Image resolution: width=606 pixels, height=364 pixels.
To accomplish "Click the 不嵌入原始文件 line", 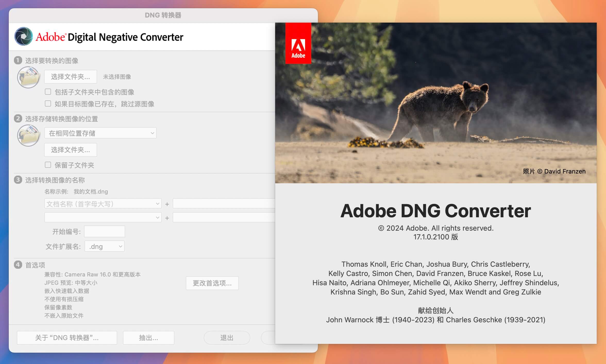I will (64, 316).
